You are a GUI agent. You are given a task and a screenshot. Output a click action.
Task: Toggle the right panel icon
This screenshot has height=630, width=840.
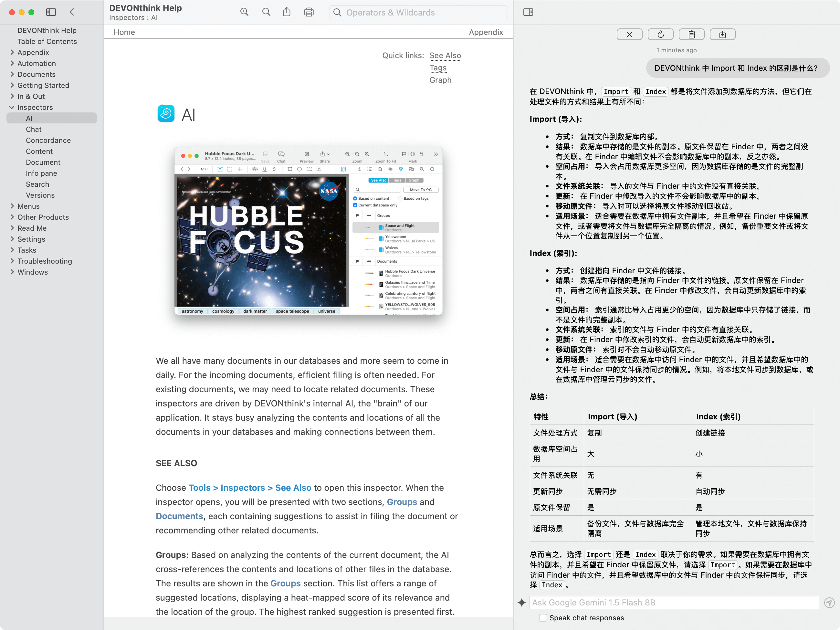(x=528, y=12)
